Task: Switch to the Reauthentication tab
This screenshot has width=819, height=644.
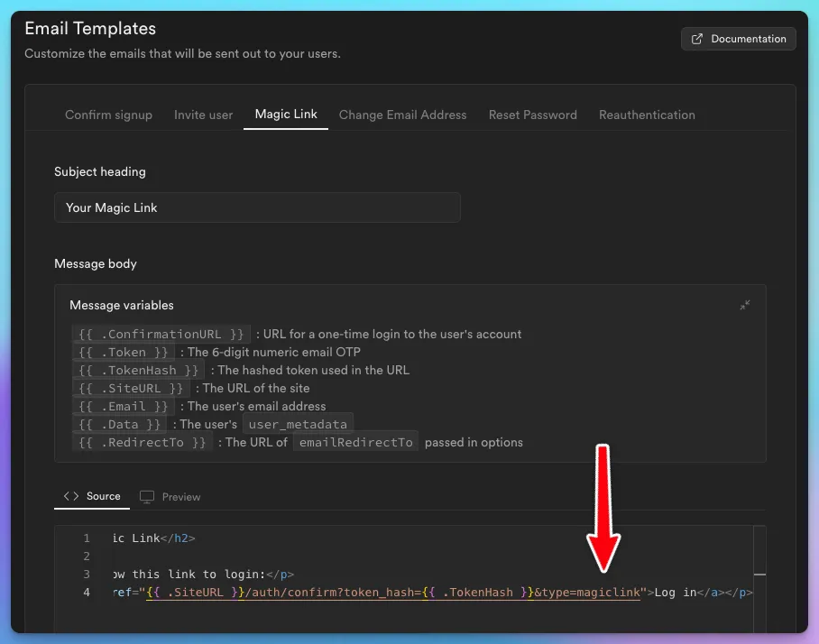Action: click(647, 115)
